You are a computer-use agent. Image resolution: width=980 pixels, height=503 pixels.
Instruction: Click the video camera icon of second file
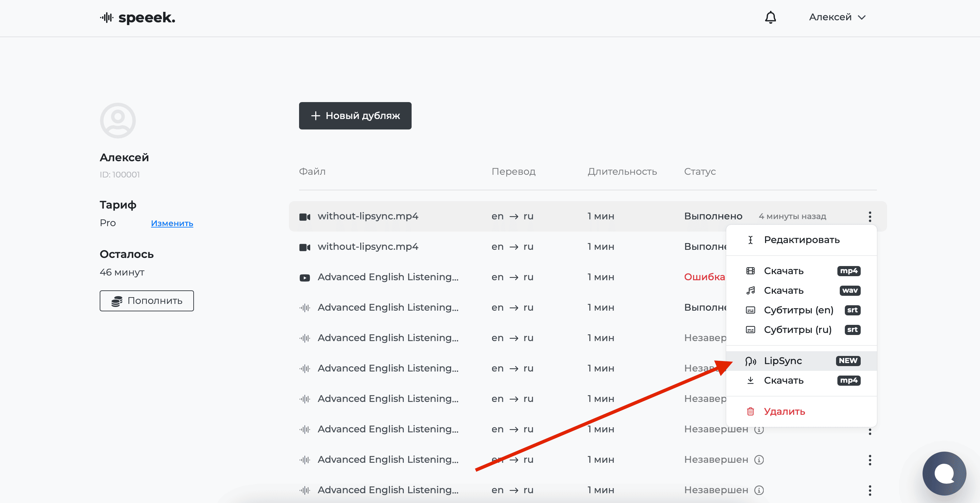tap(305, 247)
